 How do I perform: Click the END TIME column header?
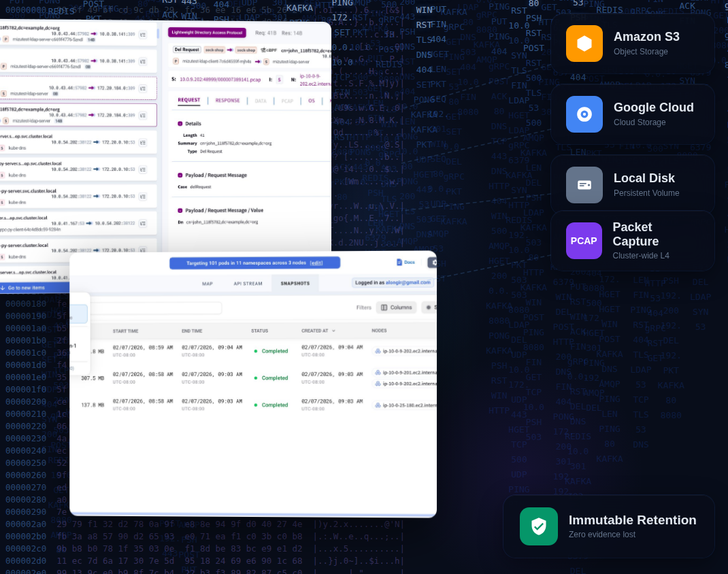pyautogui.click(x=192, y=331)
